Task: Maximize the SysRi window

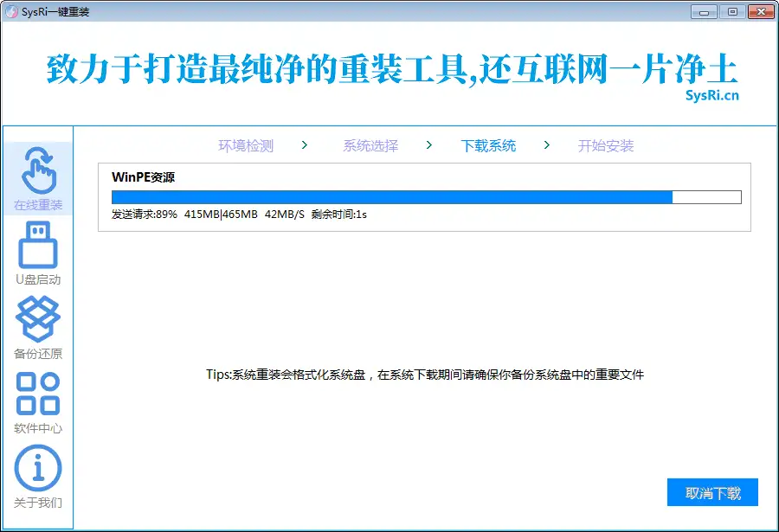Action: [x=732, y=12]
